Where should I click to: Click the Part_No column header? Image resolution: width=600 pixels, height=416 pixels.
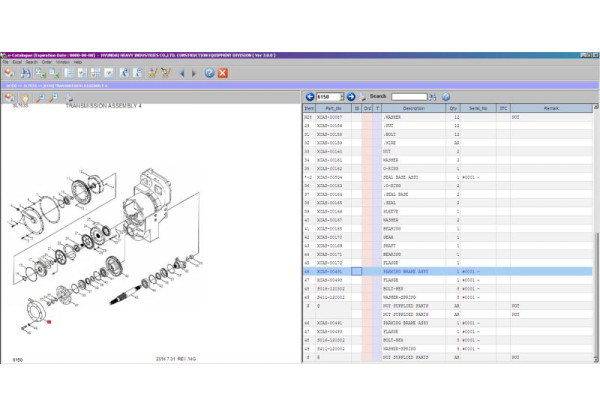tap(331, 108)
